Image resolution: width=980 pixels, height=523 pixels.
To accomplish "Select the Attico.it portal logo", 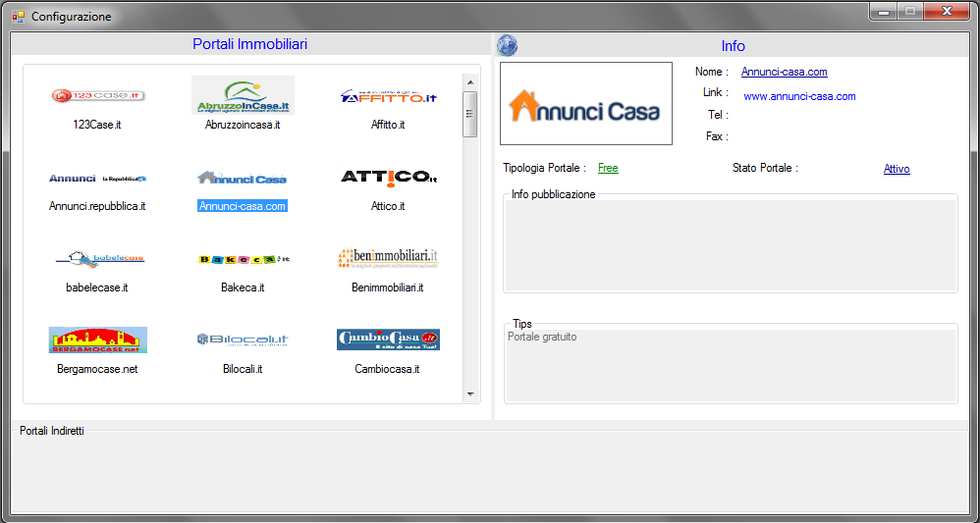I will 388,178.
